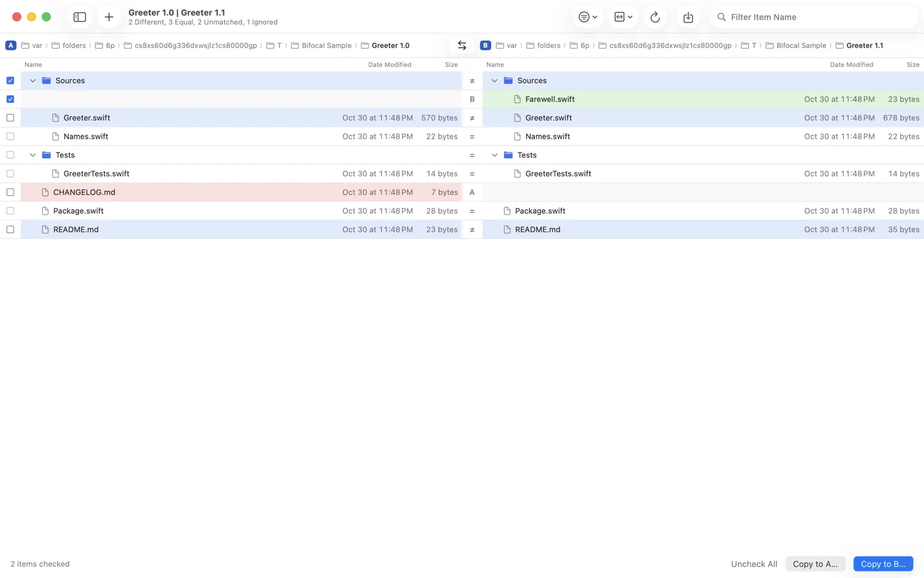This screenshot has height=578, width=924.
Task: Click the right Tests folder icon
Action: 508,155
